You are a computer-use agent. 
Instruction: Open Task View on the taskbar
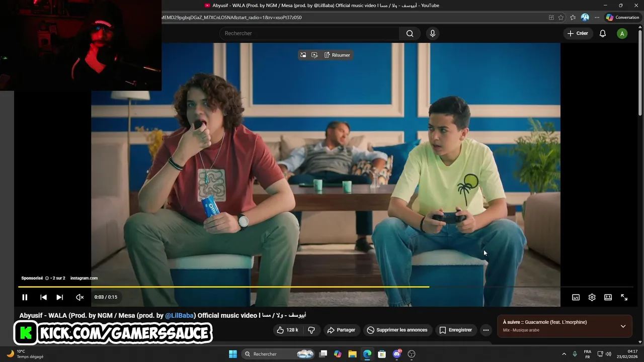(324, 354)
